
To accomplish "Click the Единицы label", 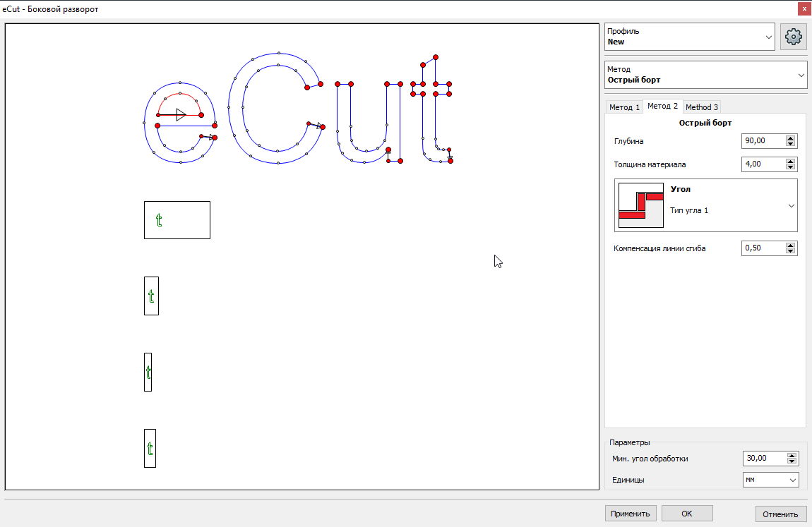I will tap(628, 480).
